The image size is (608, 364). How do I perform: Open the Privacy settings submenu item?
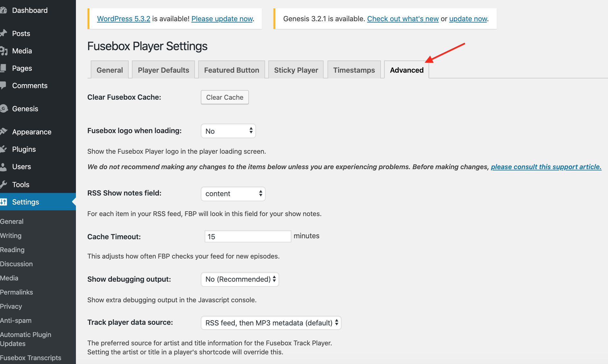[11, 306]
